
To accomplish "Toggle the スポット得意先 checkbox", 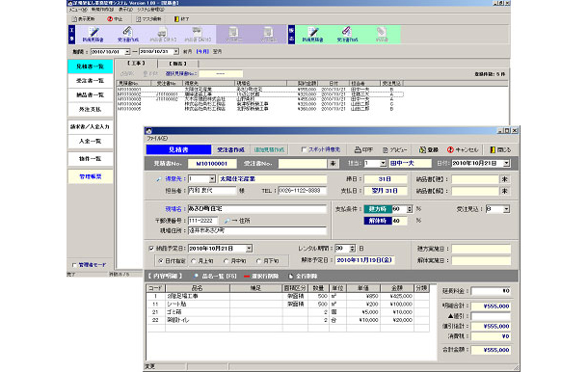I will (x=305, y=149).
